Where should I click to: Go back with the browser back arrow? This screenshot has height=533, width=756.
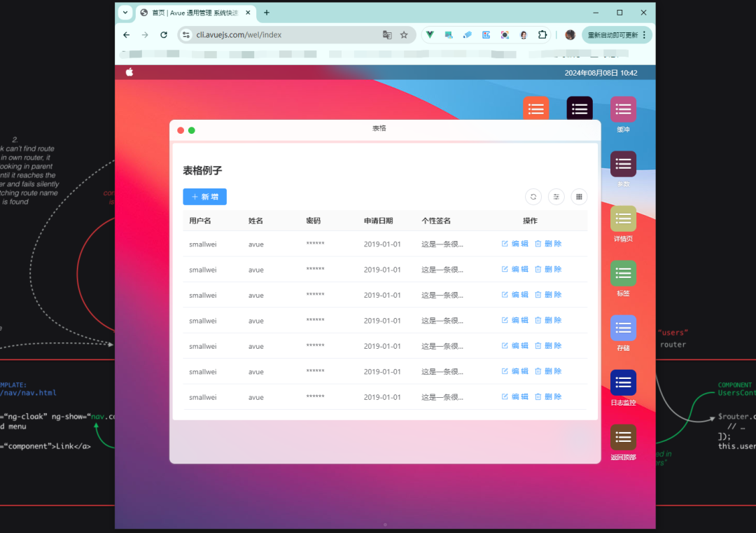tap(126, 35)
